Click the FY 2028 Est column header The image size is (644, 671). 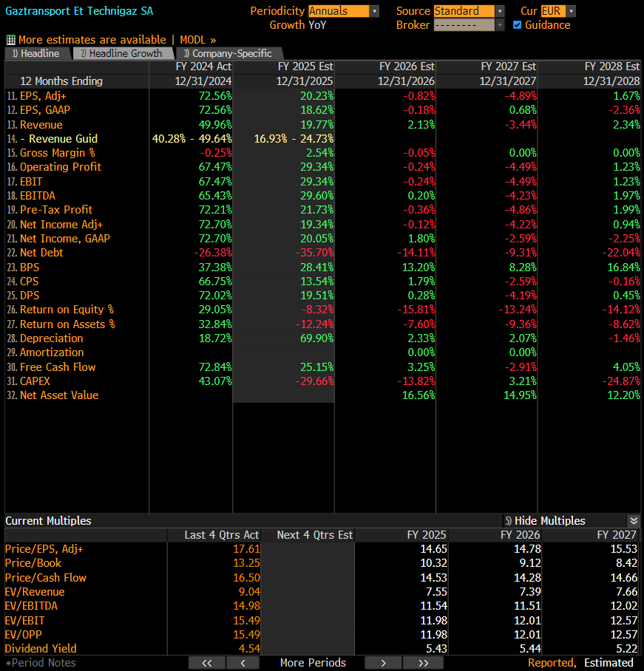point(611,67)
